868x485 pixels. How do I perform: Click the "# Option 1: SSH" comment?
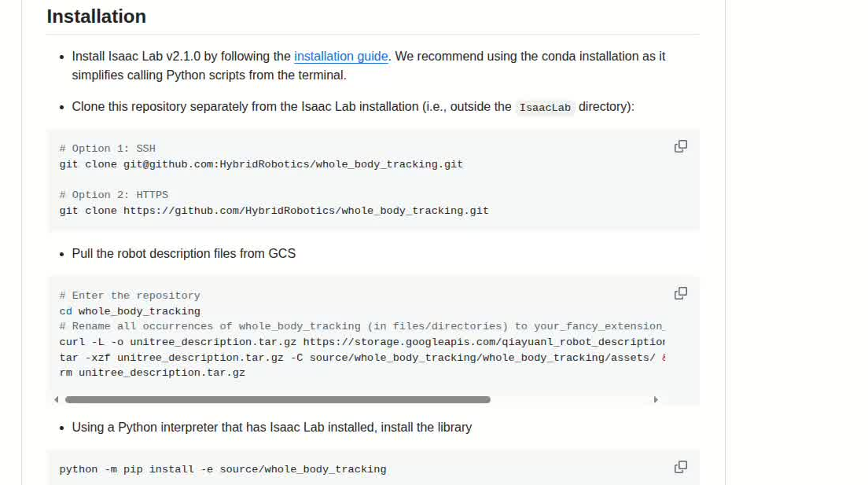tap(107, 149)
